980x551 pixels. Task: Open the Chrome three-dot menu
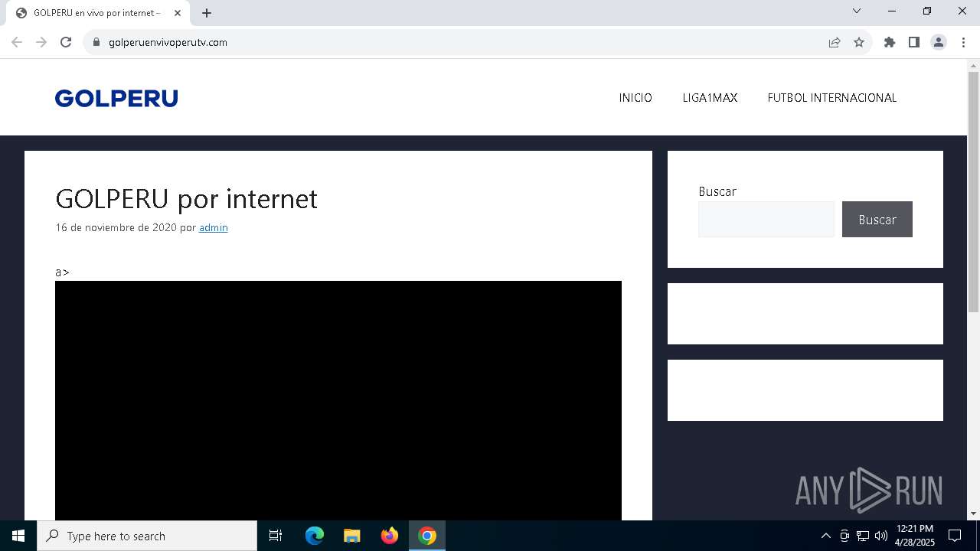(x=963, y=42)
